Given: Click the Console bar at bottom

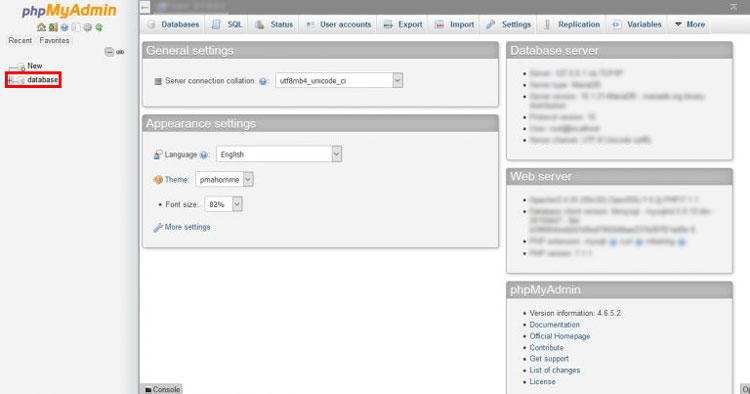Looking at the screenshot, I should pos(162,389).
